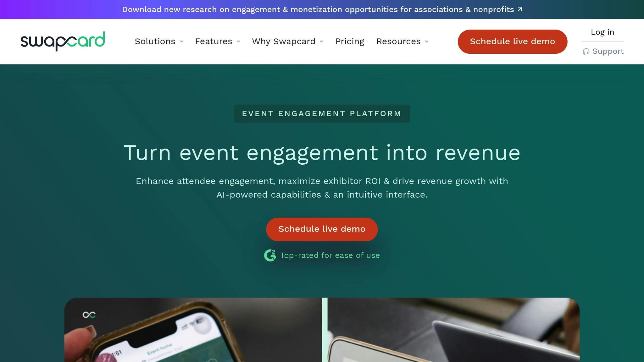The width and height of the screenshot is (644, 362).
Task: Select the Solutions menu label
Action: point(155,41)
